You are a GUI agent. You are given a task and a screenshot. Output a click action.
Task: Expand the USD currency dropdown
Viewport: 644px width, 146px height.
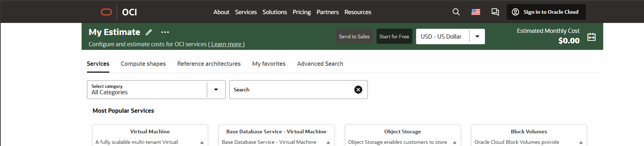coord(477,36)
